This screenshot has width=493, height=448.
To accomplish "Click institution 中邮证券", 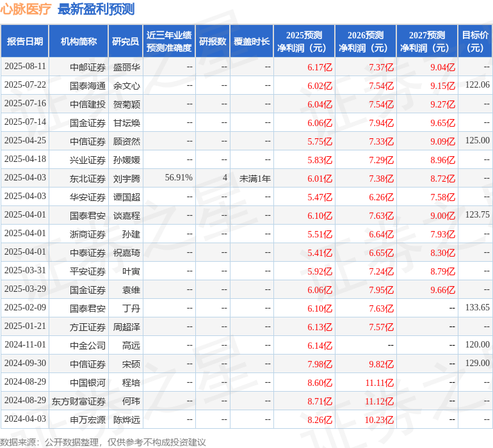I will (88, 67).
